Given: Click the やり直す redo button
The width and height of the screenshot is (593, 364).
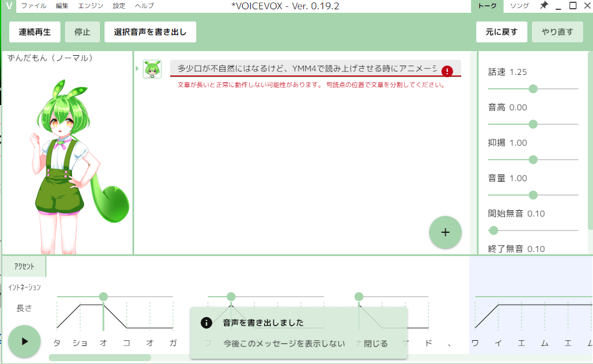Looking at the screenshot, I should click(x=557, y=32).
